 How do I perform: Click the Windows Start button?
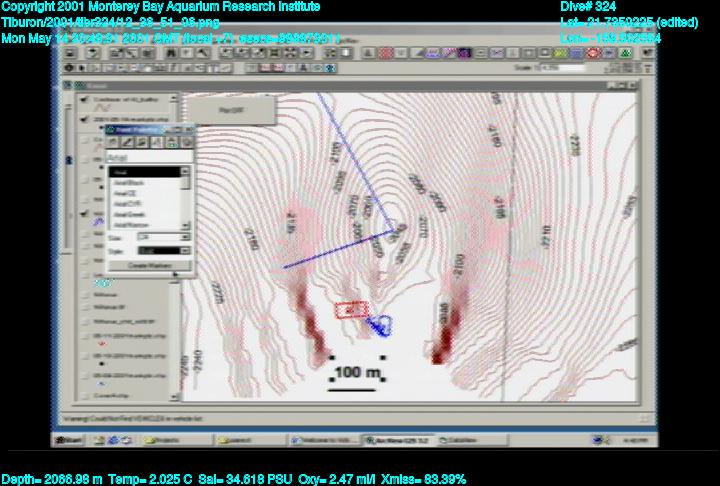coord(70,439)
